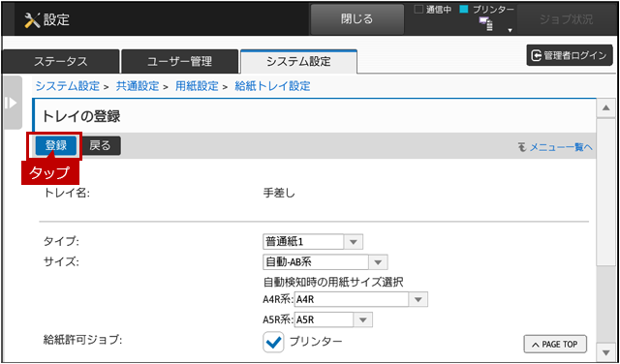Click the PAGE TOP button
The height and width of the screenshot is (364, 620).
coord(555,345)
